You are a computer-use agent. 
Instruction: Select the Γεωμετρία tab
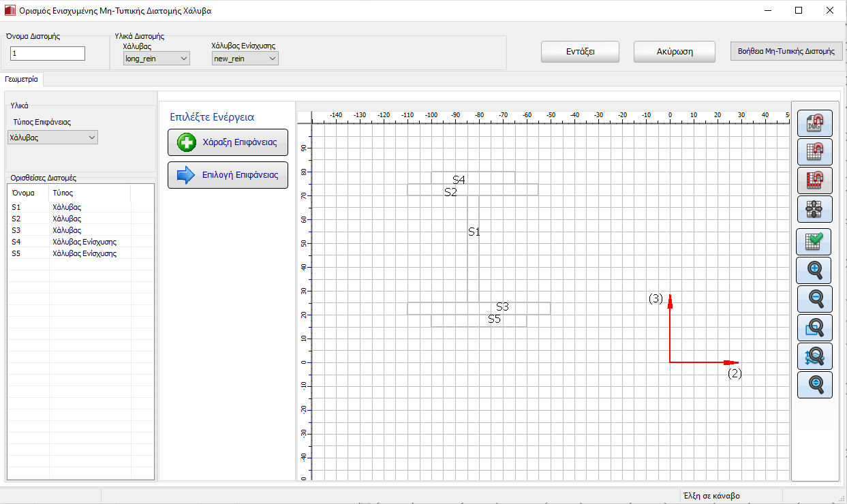(x=22, y=80)
